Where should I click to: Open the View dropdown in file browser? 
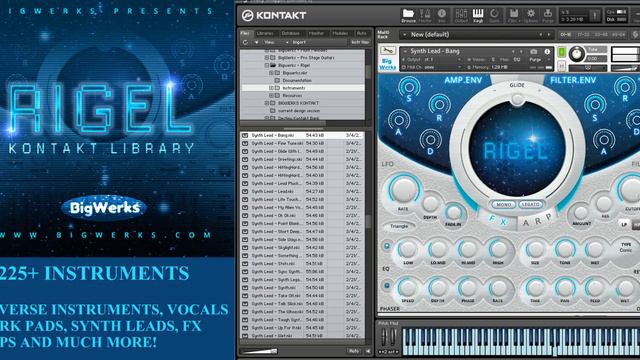tap(276, 42)
